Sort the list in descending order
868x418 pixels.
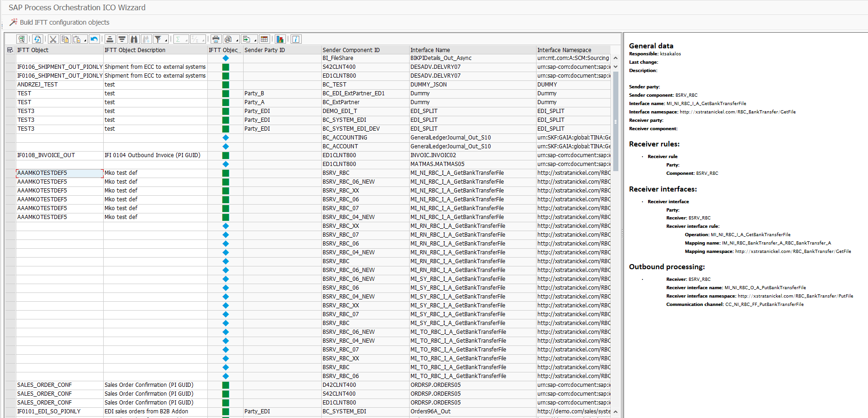122,39
